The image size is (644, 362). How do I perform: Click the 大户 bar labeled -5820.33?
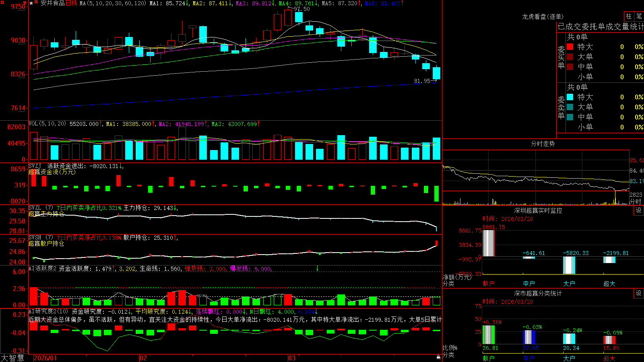tap(569, 265)
